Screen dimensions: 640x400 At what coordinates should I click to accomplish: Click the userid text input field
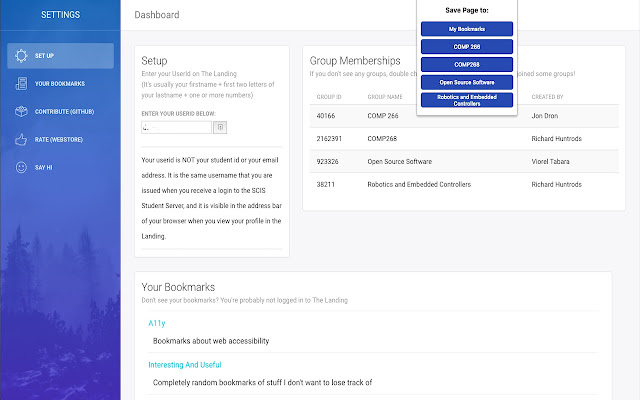point(177,127)
